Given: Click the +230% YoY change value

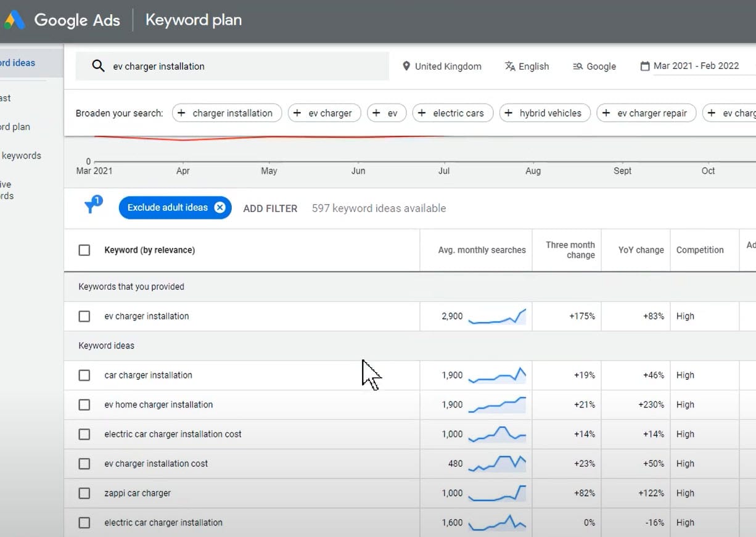Looking at the screenshot, I should 651,405.
